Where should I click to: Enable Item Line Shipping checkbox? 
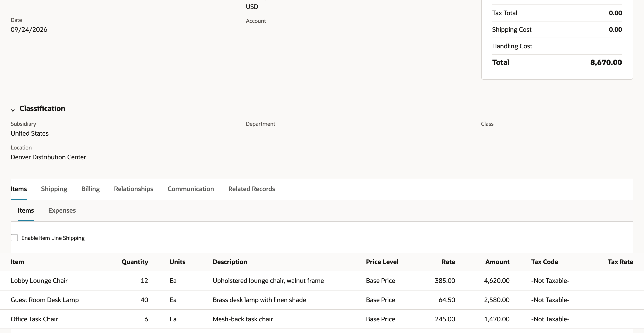[14, 238]
